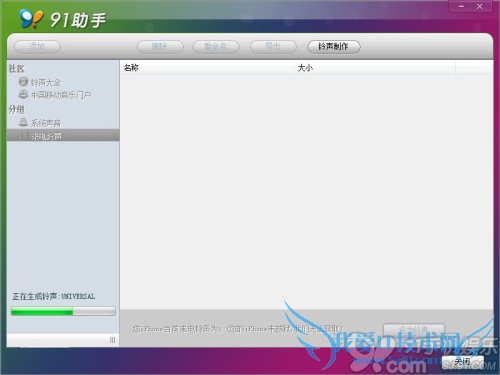Click the 正在生成铃声: UNIVERSAL status text
500x375 pixels.
pos(54,296)
